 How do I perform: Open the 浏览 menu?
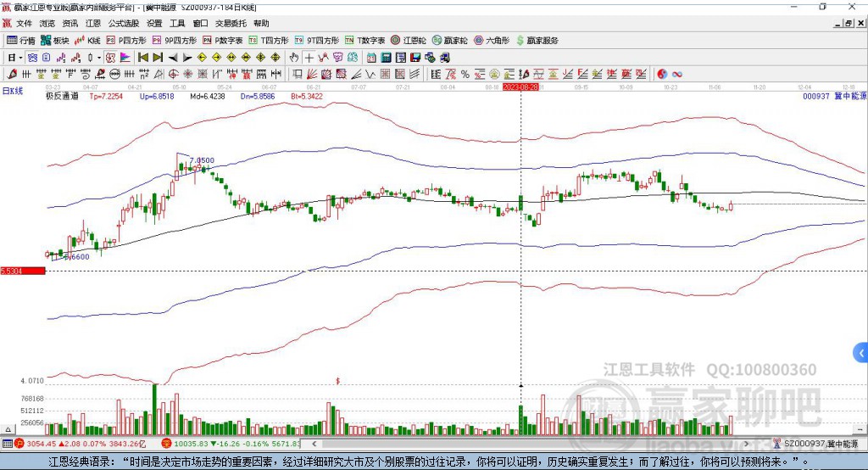click(x=47, y=23)
